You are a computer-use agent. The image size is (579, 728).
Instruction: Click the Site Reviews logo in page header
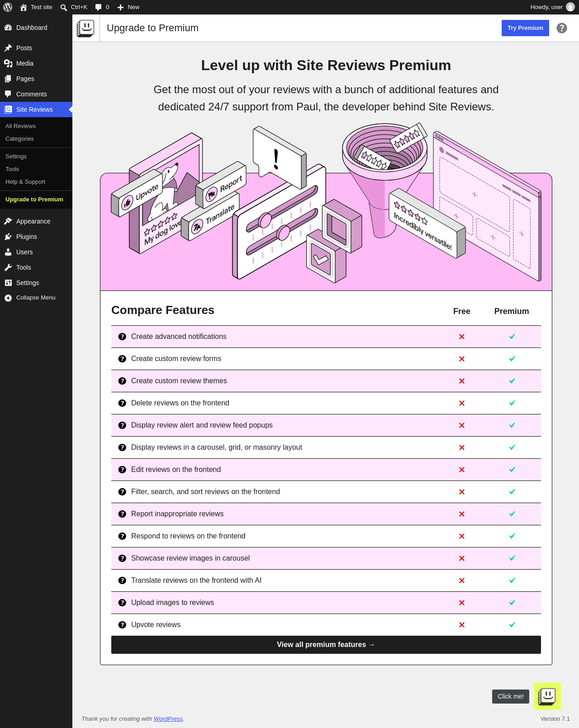(x=85, y=28)
